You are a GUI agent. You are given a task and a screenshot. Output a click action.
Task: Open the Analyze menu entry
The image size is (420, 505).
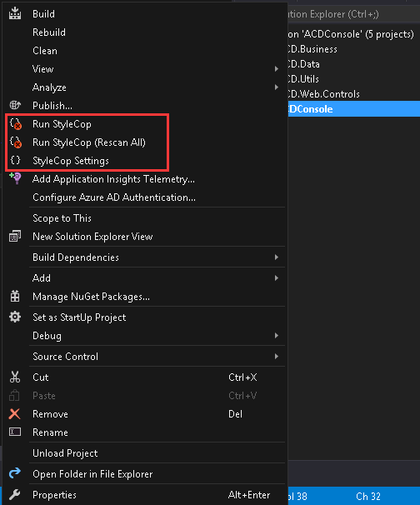pyautogui.click(x=145, y=87)
